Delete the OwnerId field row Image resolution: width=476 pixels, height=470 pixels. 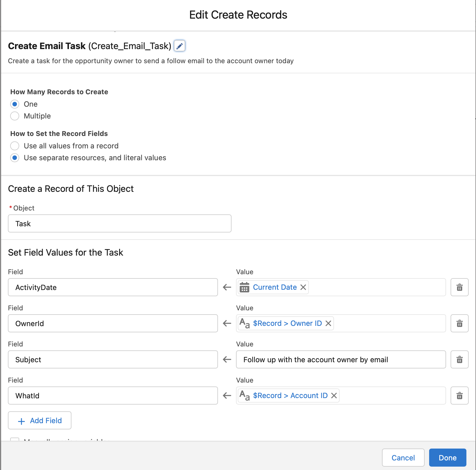pos(459,323)
